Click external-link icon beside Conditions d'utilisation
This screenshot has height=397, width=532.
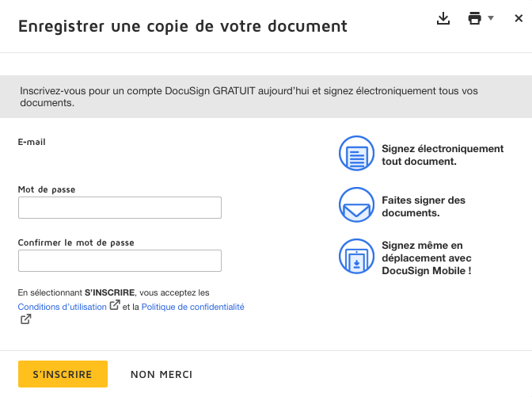pos(115,305)
